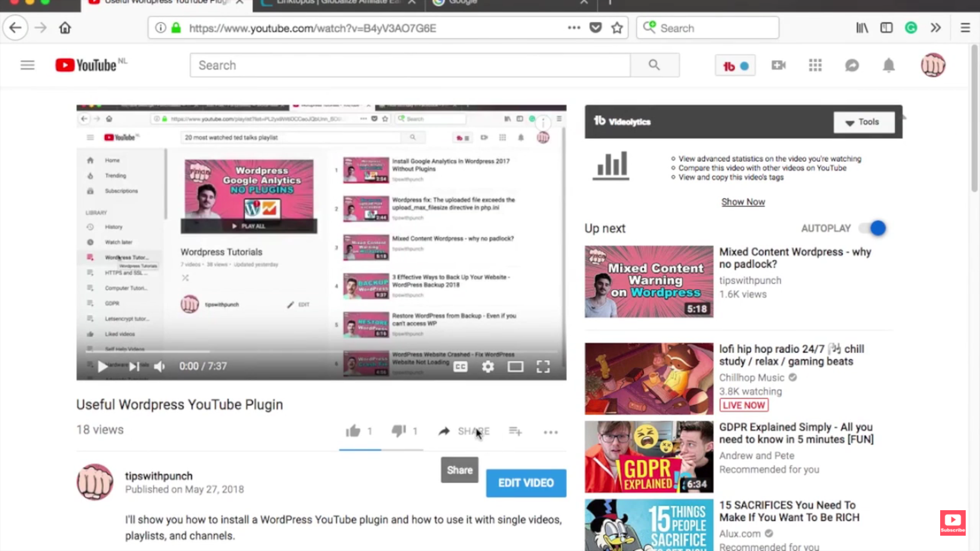Mute the video with the speaker icon
This screenshot has height=551, width=980.
pyautogui.click(x=160, y=366)
